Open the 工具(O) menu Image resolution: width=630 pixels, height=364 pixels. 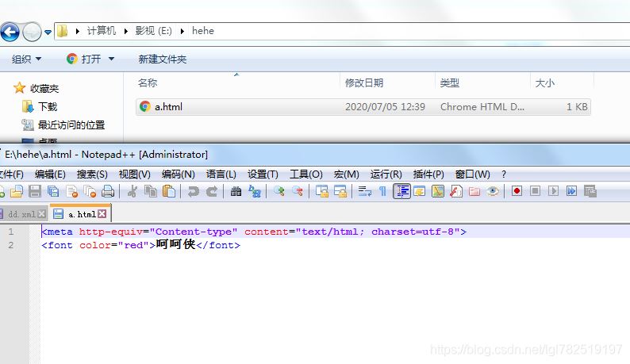click(x=306, y=174)
